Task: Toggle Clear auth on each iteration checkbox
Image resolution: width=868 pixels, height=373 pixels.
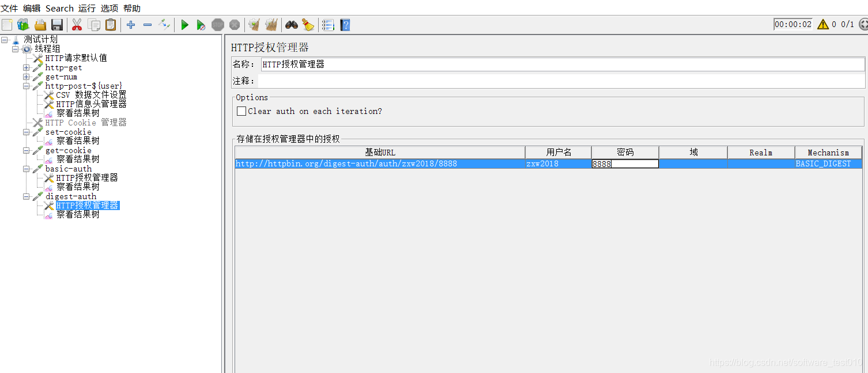Action: (241, 111)
